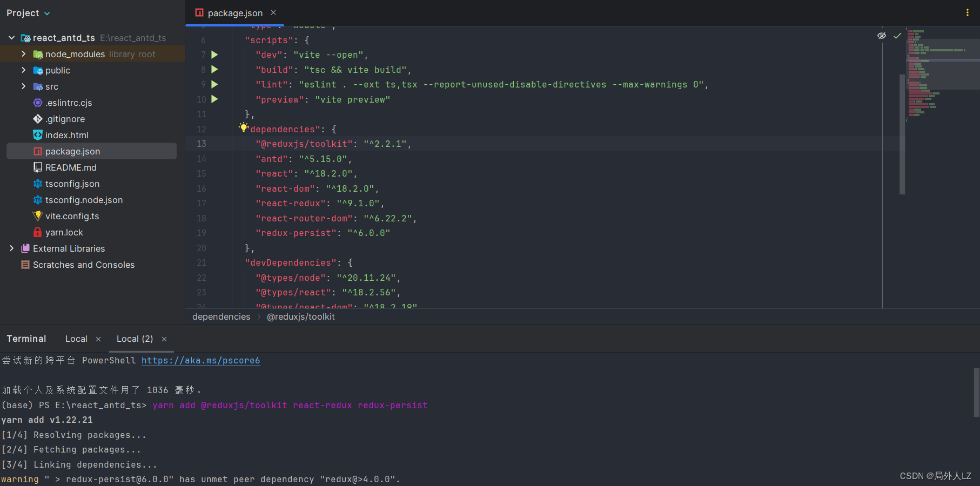The width and height of the screenshot is (980, 486).
Task: Expand the node_modules folder
Action: pos(23,54)
